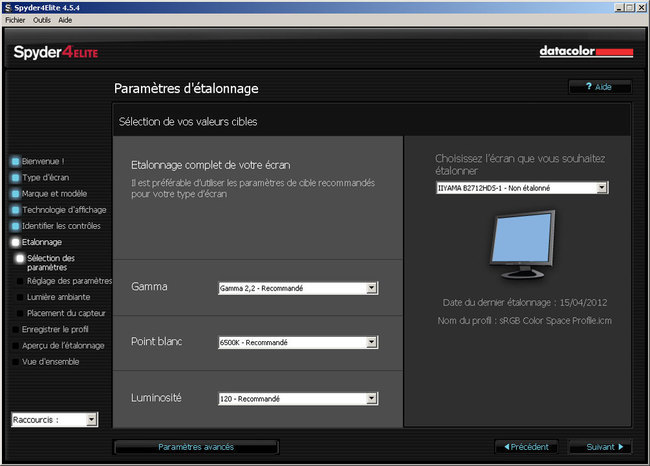Click the Précédent button
This screenshot has height=466, width=650.
coord(526,447)
